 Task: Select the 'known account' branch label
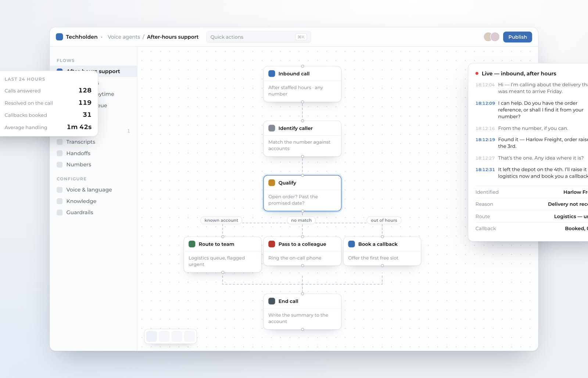click(221, 220)
